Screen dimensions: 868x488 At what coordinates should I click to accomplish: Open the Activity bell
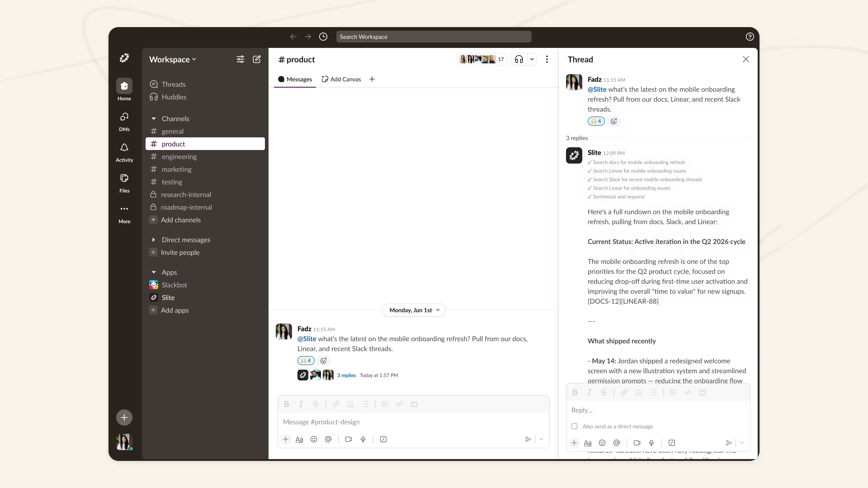124,152
